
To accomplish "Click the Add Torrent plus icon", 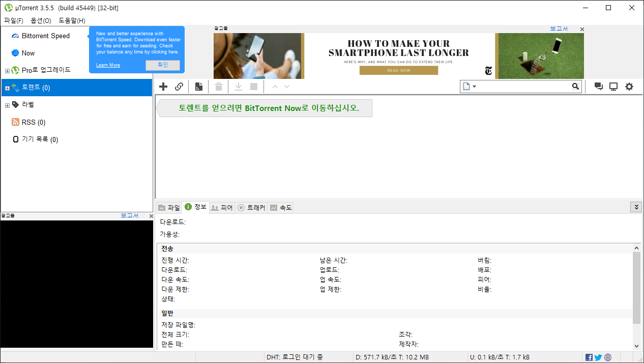I will point(163,87).
